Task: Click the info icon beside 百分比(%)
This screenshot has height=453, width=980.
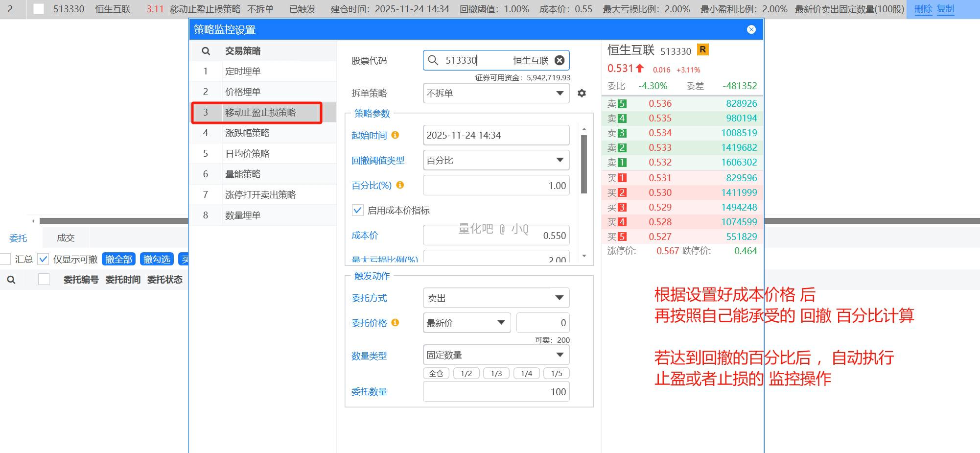Action: pyautogui.click(x=400, y=185)
